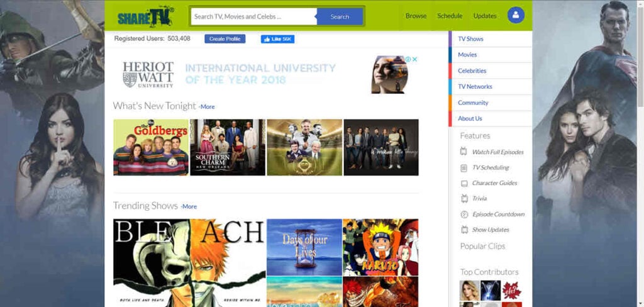The height and width of the screenshot is (307, 644).
Task: Open the Bleach trending show image
Action: [189, 262]
